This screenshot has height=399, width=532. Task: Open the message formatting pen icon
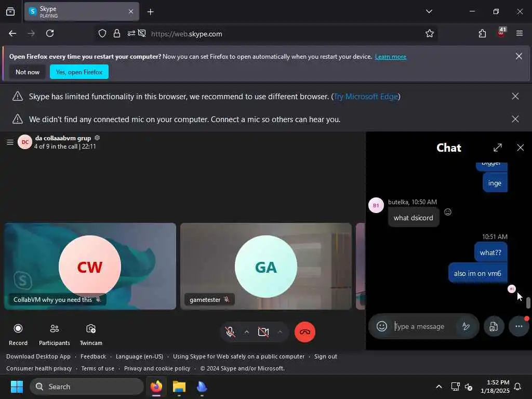pyautogui.click(x=466, y=326)
